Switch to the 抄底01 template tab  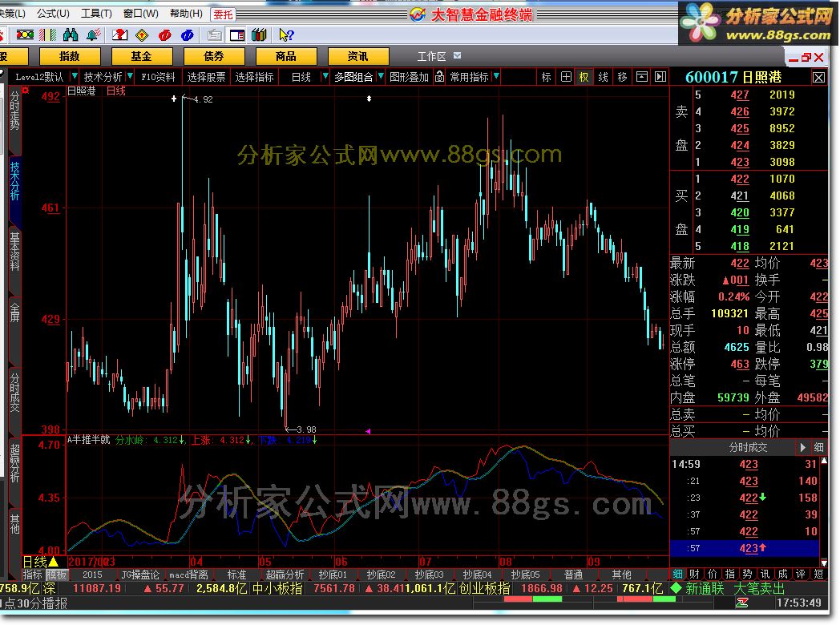pos(333,575)
